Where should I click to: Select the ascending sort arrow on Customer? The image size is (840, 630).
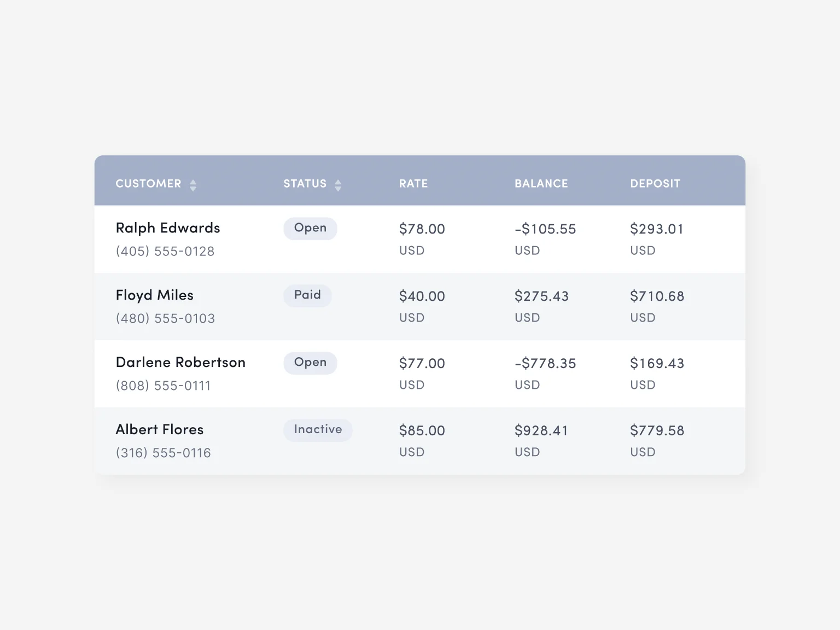pos(193,182)
